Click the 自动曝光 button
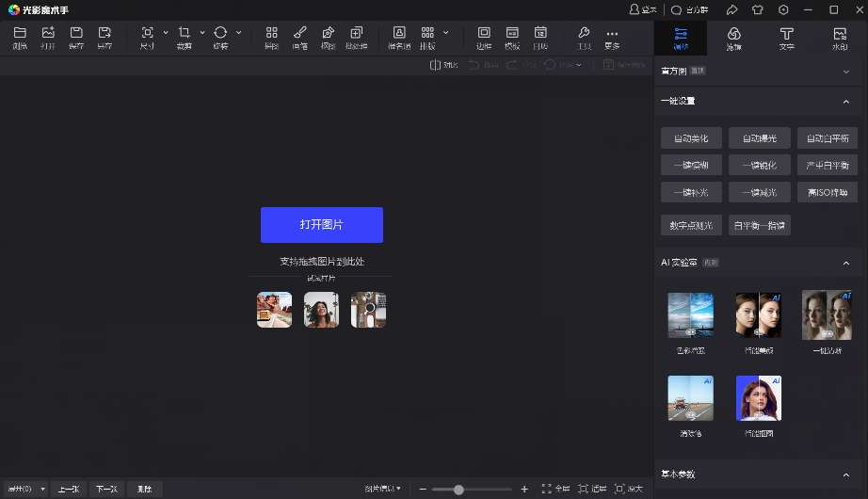This screenshot has height=499, width=868. 760,137
